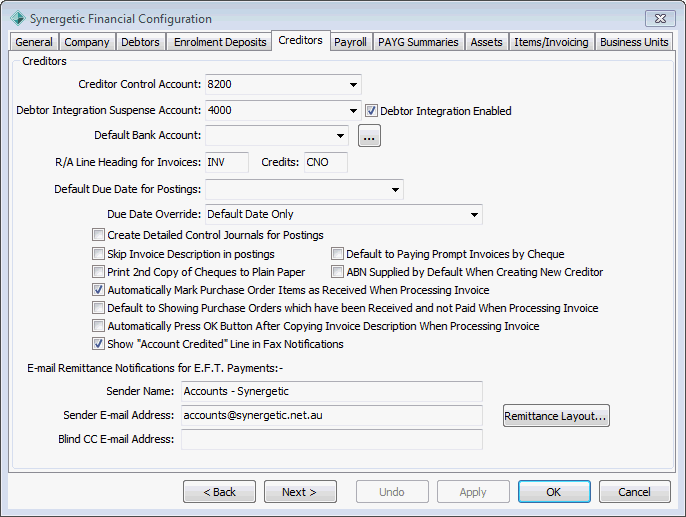This screenshot has width=686, height=517.
Task: Open the Default Bank Account dropdown
Action: (340, 136)
